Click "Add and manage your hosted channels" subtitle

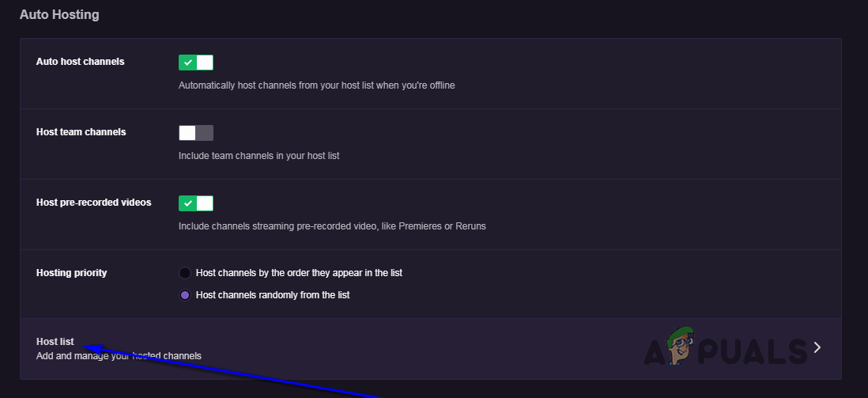click(119, 356)
